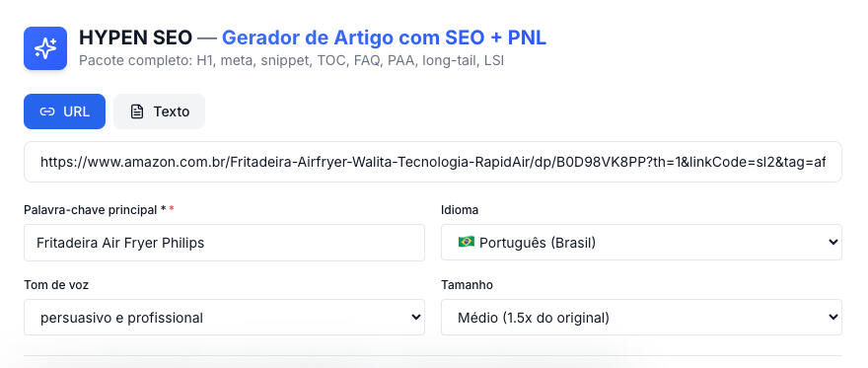Expand the Idioma dropdown chevron arrow
This screenshot has width=868, height=368.
coord(832,243)
